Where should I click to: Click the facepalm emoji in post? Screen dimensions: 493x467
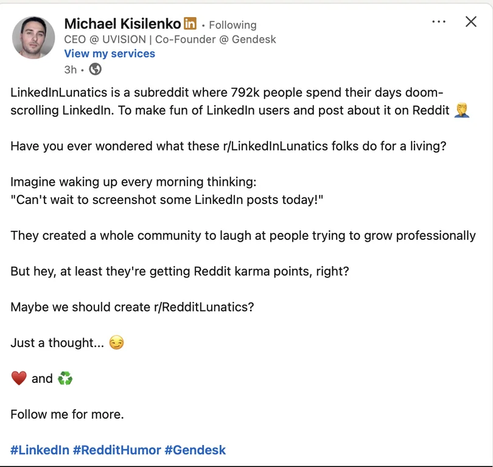[x=462, y=110]
